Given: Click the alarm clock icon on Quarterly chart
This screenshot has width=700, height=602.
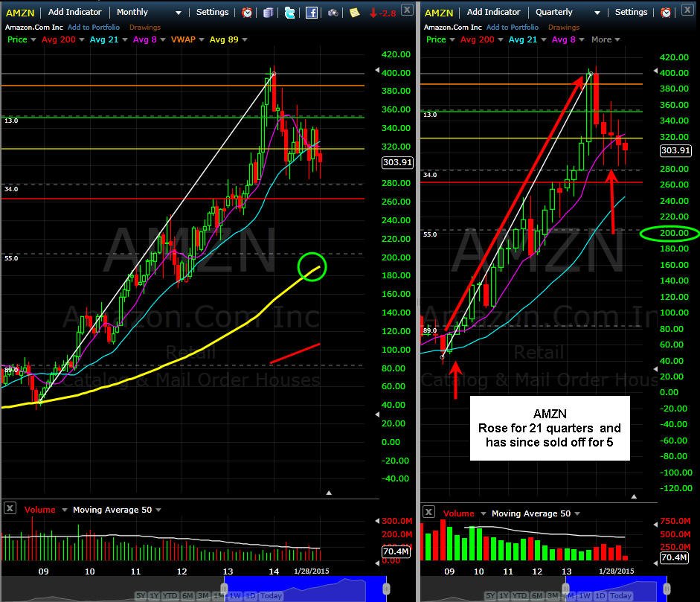Looking at the screenshot, I should 666,13.
